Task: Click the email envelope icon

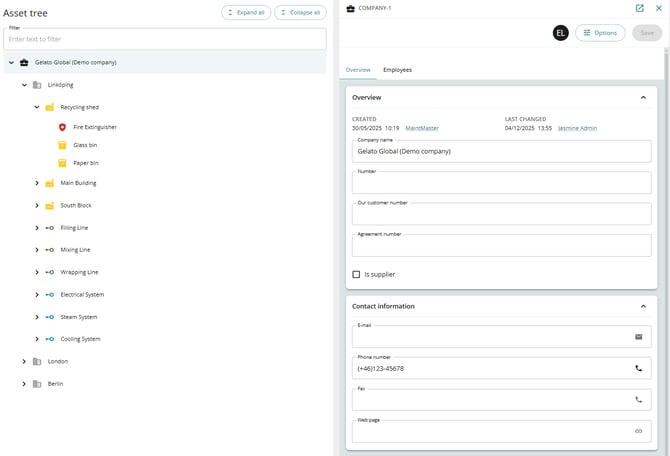Action: [x=638, y=337]
